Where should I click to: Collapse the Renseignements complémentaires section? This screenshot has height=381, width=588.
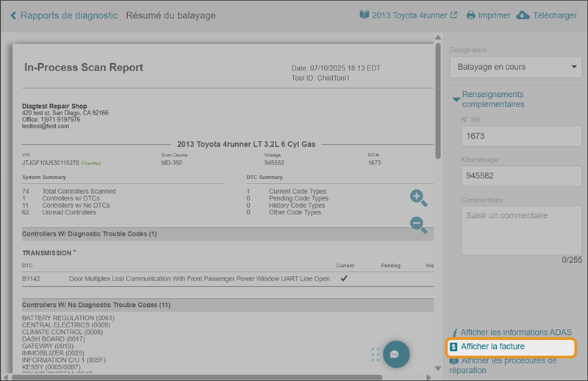456,99
